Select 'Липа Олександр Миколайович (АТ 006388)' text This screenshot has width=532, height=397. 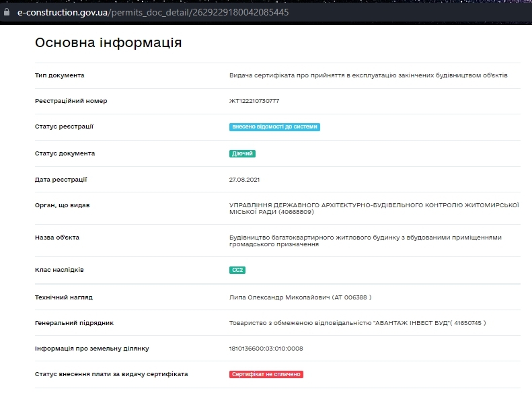(x=300, y=297)
